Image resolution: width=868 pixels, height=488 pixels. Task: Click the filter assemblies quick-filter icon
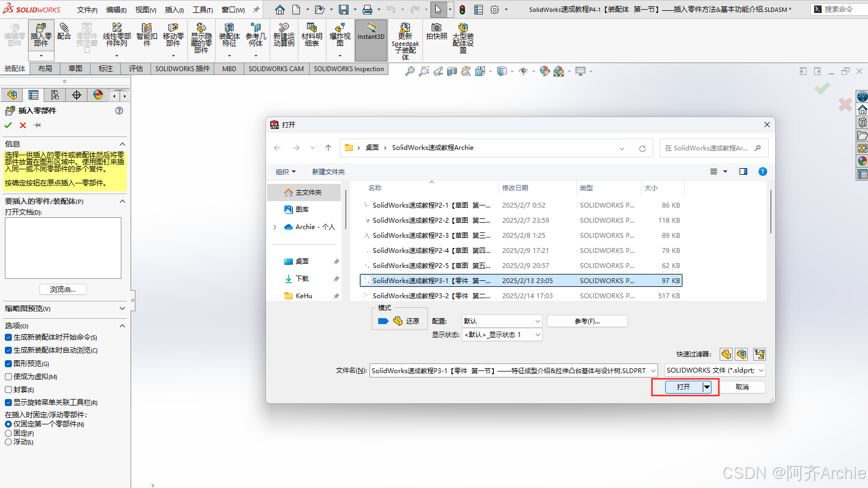742,354
